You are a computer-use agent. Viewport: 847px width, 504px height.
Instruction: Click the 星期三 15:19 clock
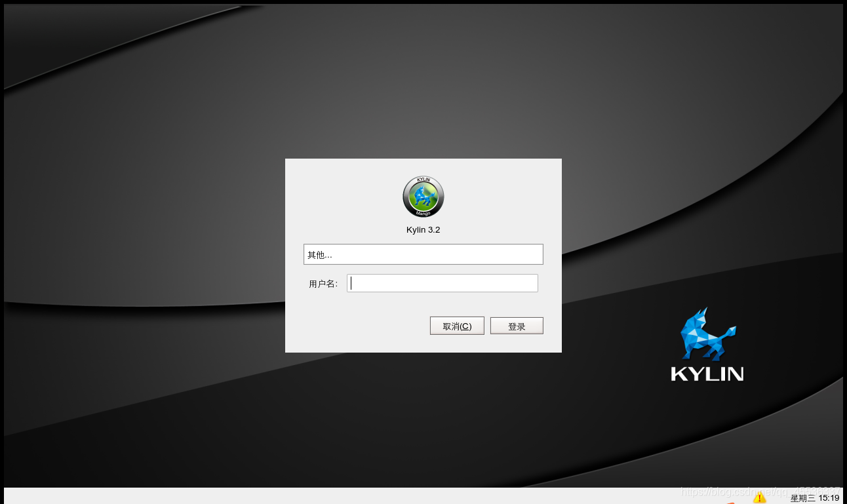[x=815, y=498]
